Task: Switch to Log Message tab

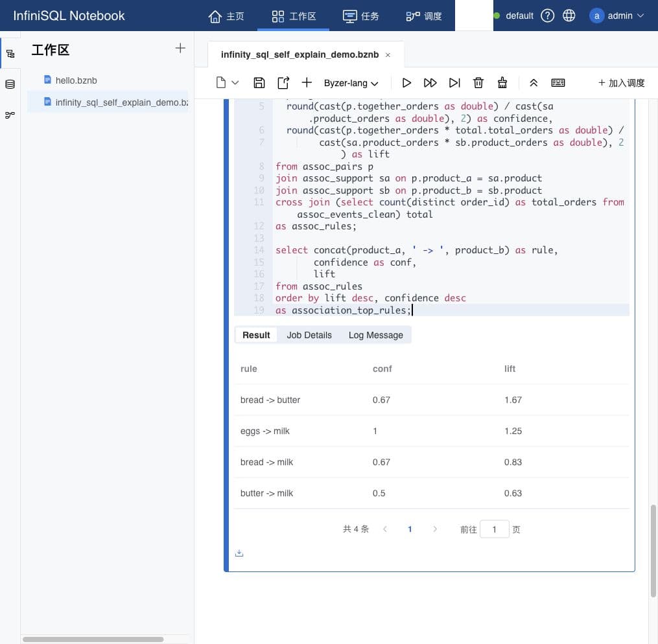Action: (x=375, y=335)
